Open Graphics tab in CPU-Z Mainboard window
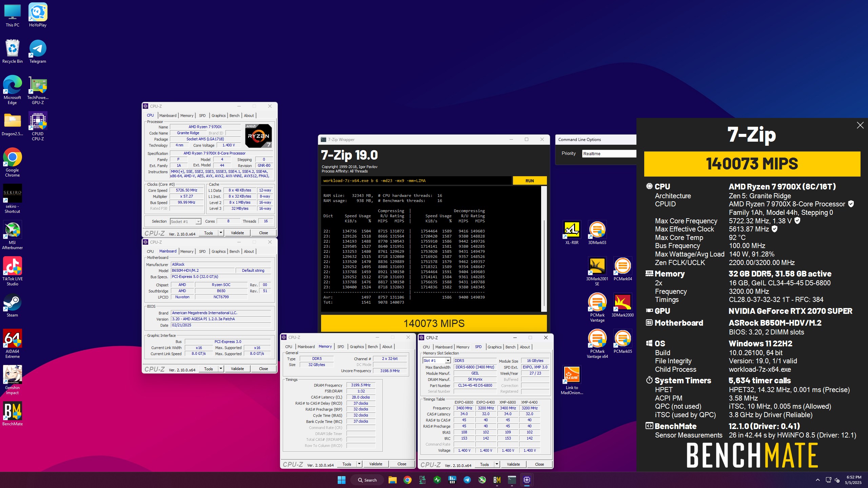Viewport: 868px width, 488px height. (x=218, y=251)
